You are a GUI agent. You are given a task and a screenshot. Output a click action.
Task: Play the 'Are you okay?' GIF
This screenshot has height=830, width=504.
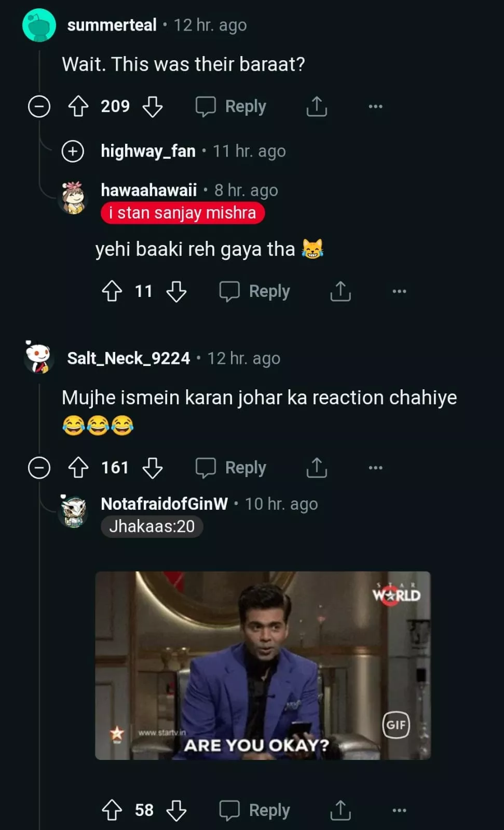[263, 665]
